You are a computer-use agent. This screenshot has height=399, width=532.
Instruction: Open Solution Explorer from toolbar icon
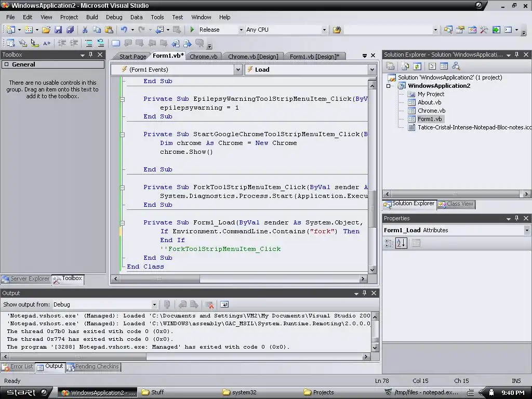448,30
